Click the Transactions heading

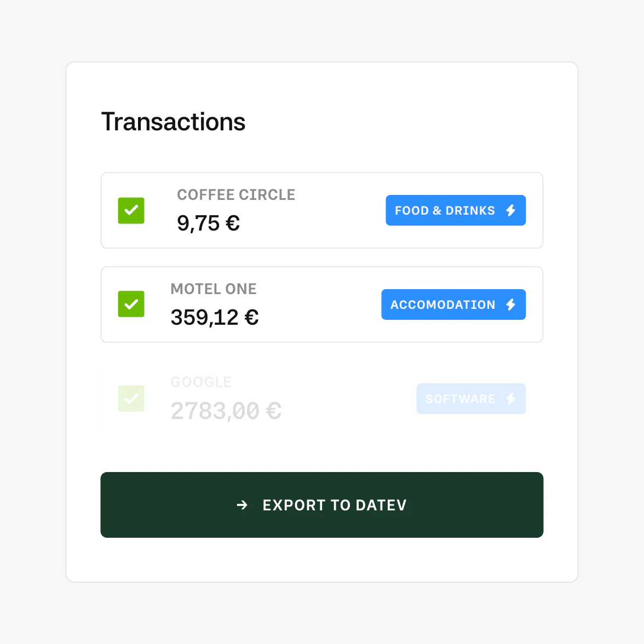pos(173,122)
